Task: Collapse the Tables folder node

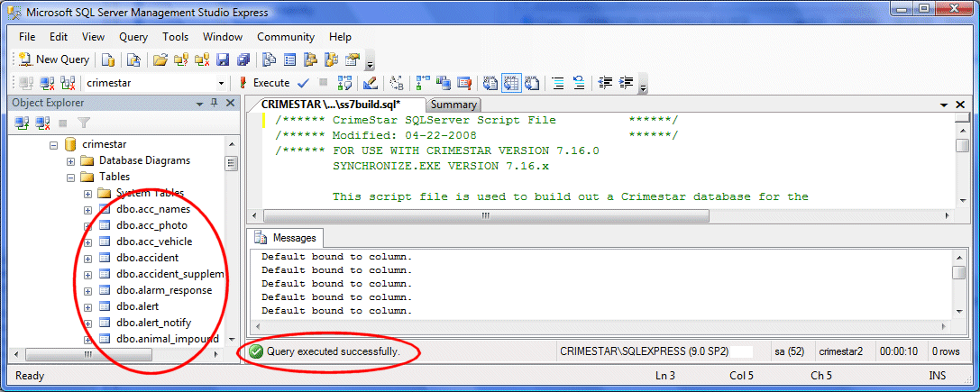Action: coord(70,177)
